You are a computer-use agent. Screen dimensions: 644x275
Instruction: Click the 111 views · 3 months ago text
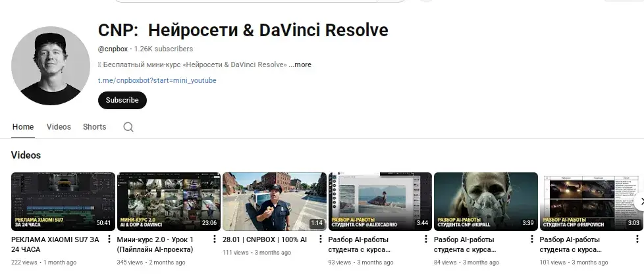(257, 253)
